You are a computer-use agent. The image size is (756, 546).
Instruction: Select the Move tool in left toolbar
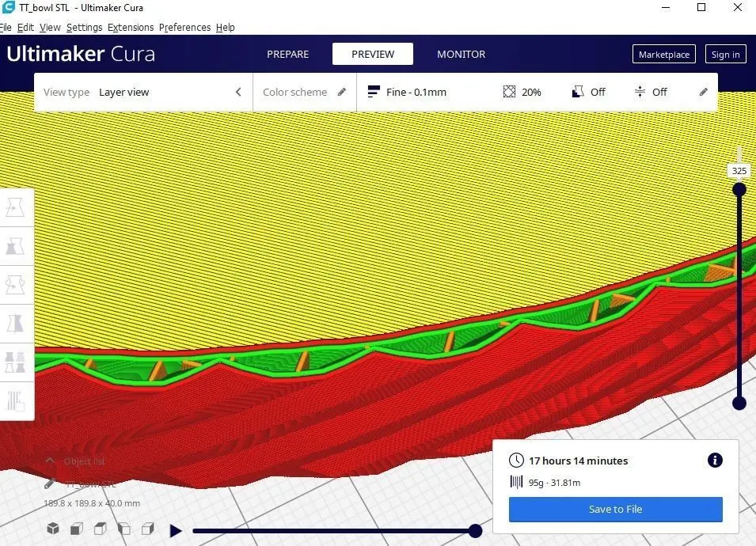(15, 207)
